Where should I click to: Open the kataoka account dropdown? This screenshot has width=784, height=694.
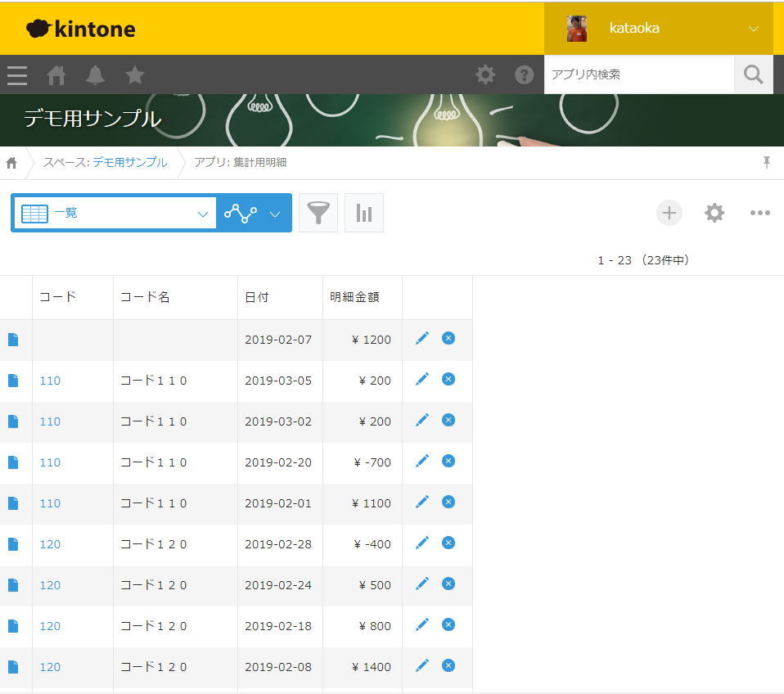pos(659,28)
